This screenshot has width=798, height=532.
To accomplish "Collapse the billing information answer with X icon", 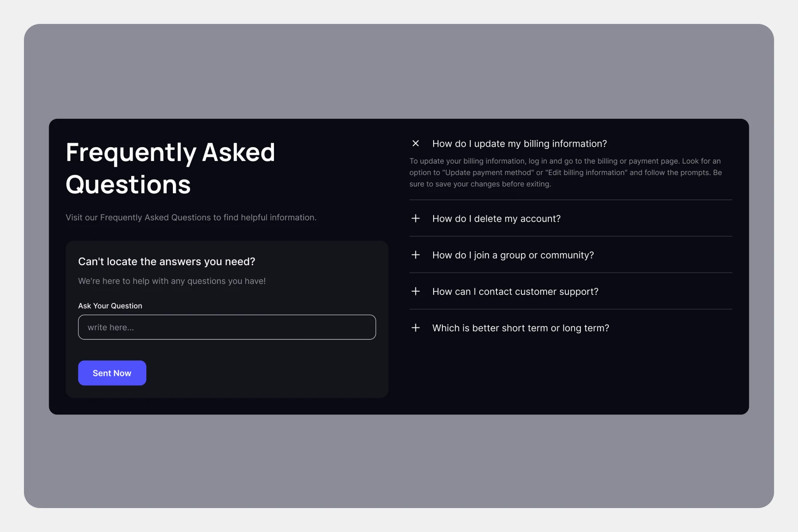I will coord(415,143).
